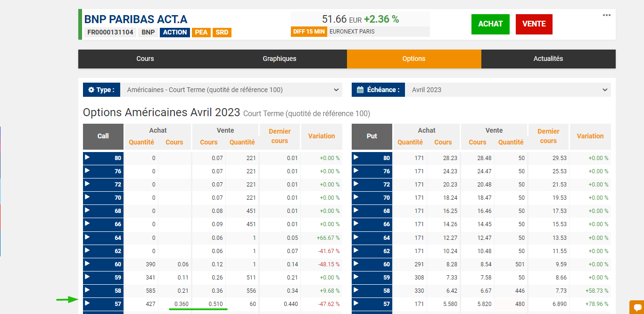The width and height of the screenshot is (644, 314).
Task: Click the arrow icon on Put 60 row
Action: click(355, 263)
